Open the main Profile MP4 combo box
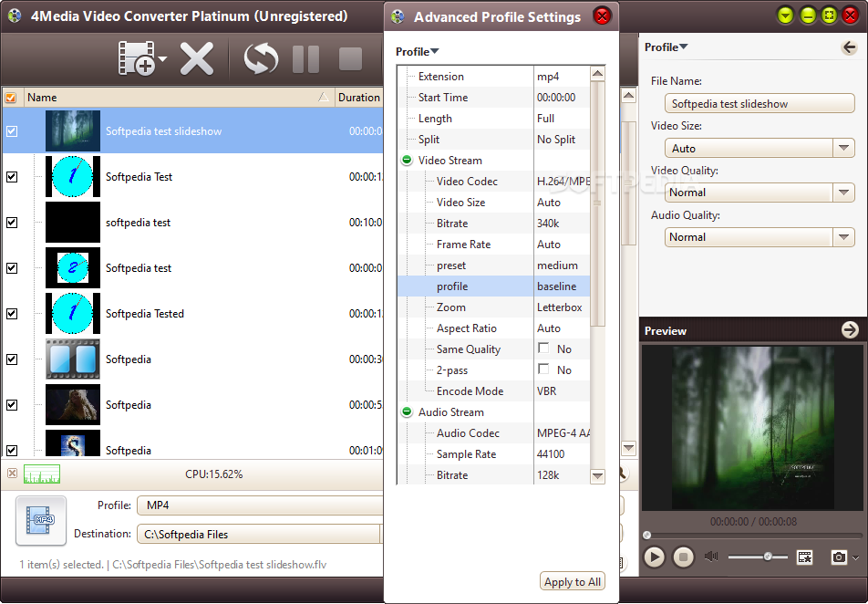Image resolution: width=868 pixels, height=604 pixels. click(260, 505)
